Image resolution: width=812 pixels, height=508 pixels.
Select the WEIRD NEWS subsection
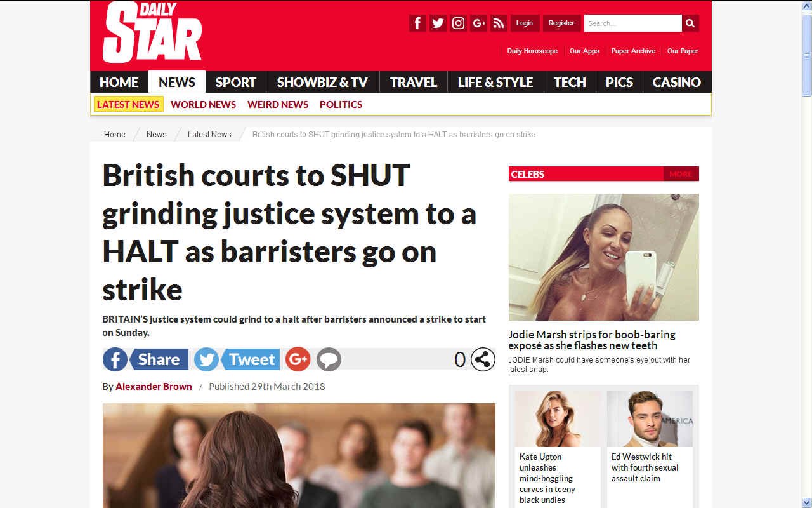278,104
